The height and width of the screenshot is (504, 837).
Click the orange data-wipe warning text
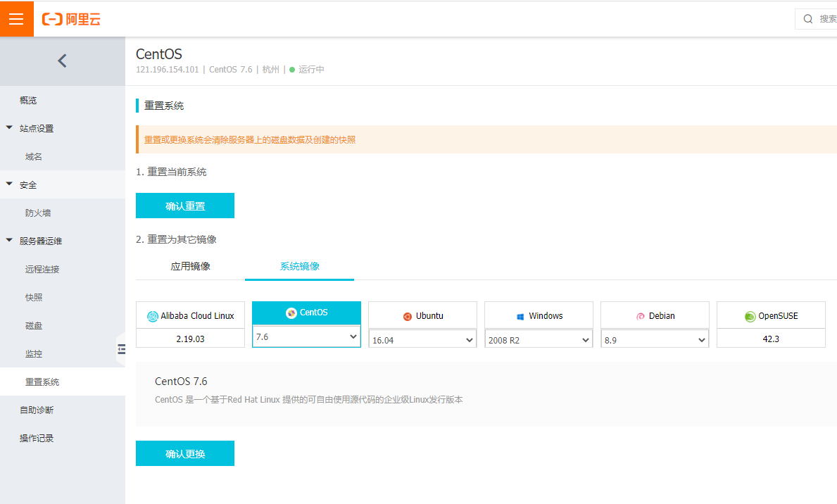(250, 140)
